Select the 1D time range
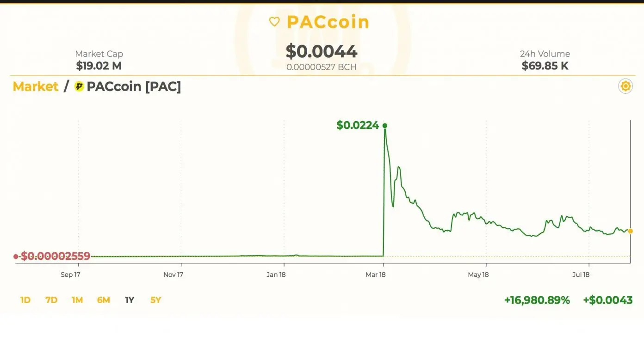This screenshot has width=644, height=342. 25,300
